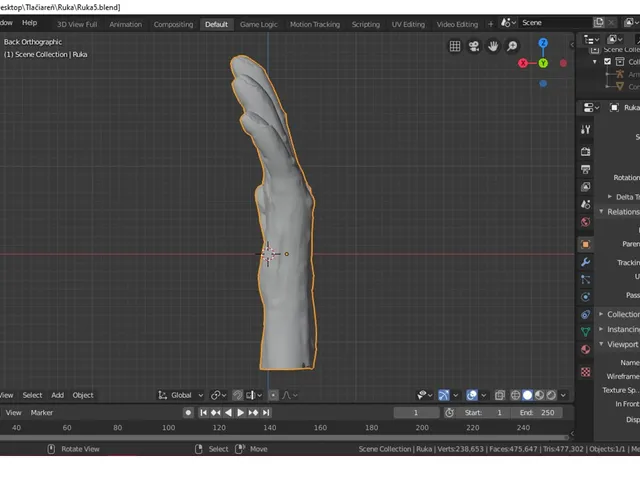
Task: Open the pivot point dropdown
Action: coord(219,395)
